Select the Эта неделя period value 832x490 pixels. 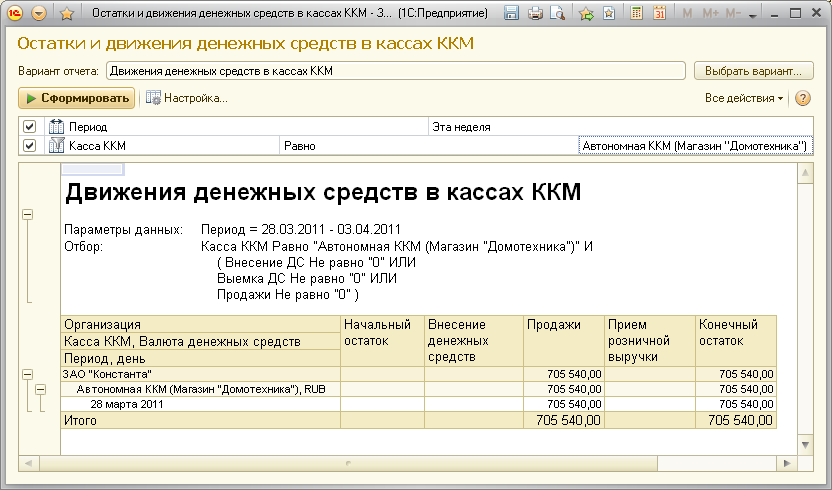(620, 127)
